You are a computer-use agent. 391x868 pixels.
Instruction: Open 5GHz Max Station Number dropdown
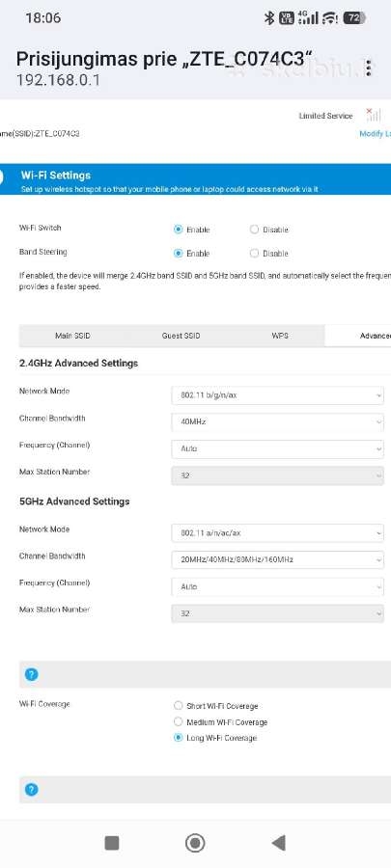point(277,613)
